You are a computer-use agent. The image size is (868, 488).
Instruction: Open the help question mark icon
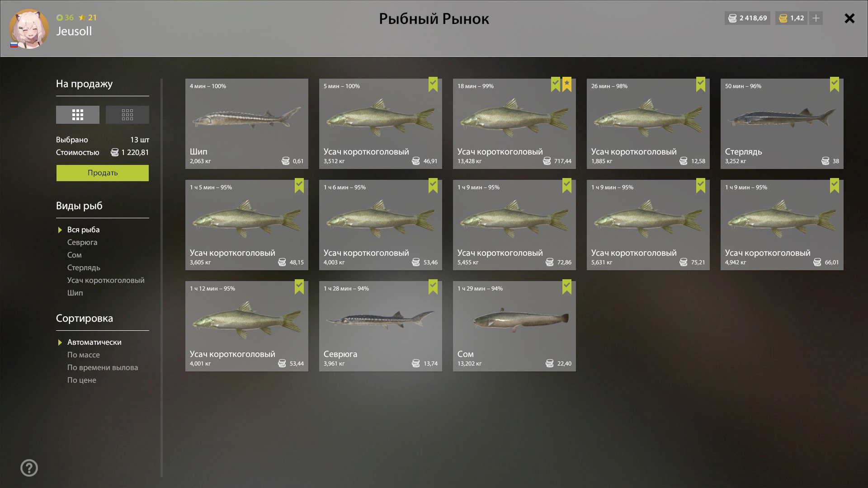coord(29,468)
